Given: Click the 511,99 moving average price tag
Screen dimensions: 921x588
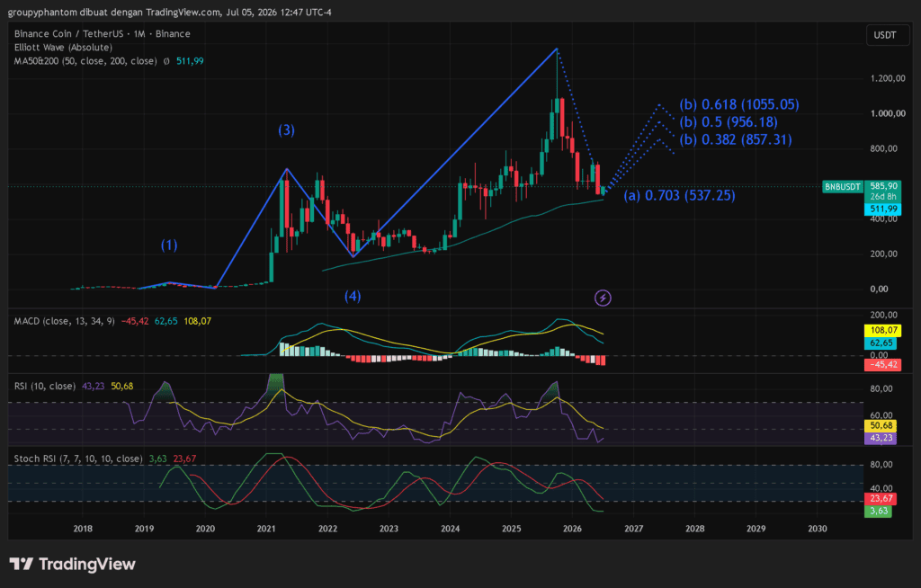Looking at the screenshot, I should [883, 209].
